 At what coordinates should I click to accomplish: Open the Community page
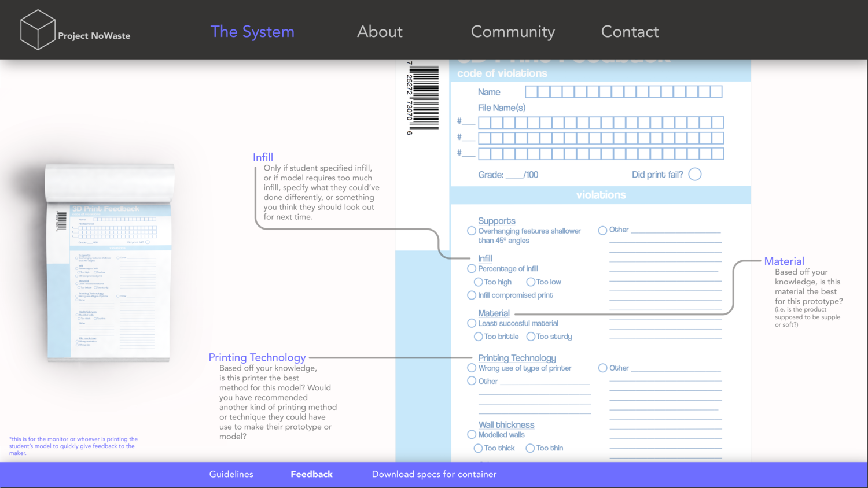pos(513,32)
